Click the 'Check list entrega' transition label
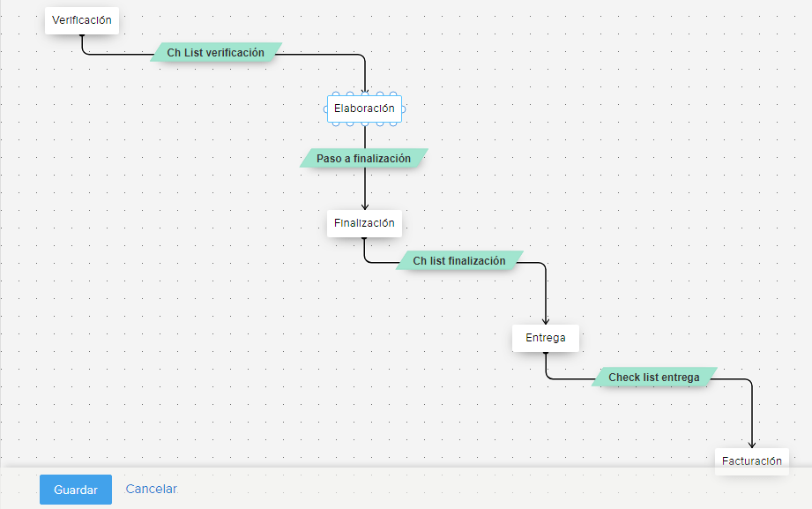This screenshot has width=812, height=509. [653, 378]
